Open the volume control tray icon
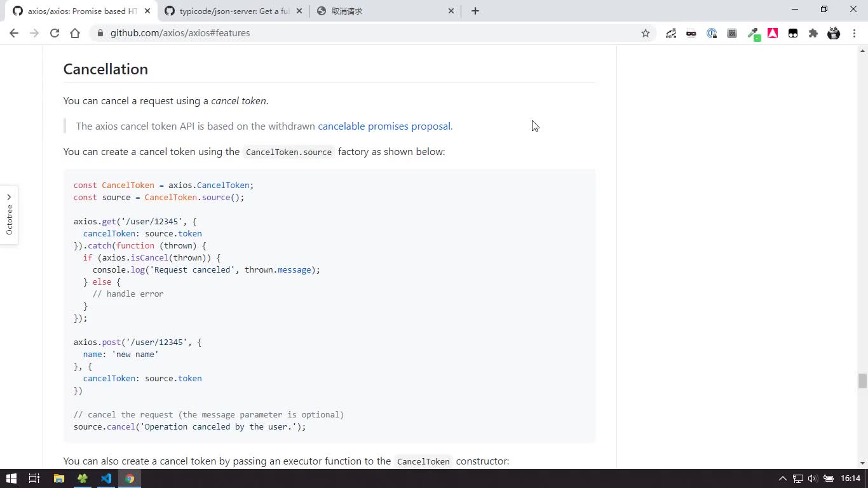Viewport: 868px width, 488px height. pos(813,478)
